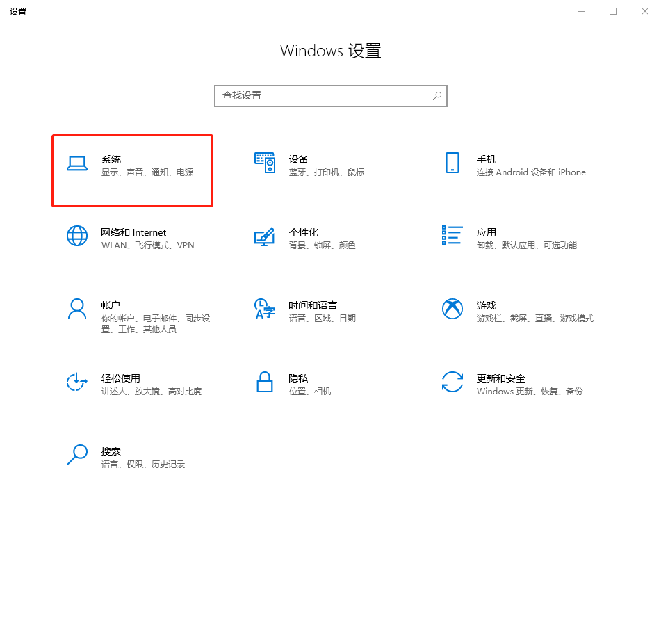Image resolution: width=661 pixels, height=644 pixels.
Task: Click the text 位置、相机
Action: [x=310, y=392]
